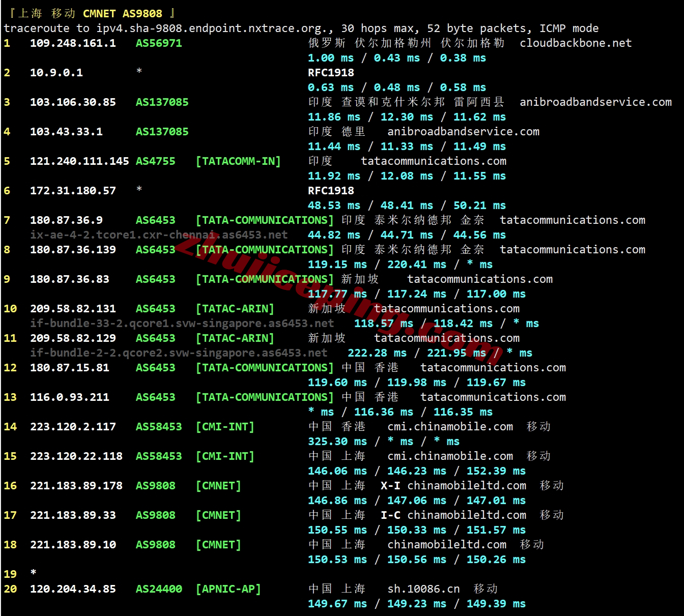Viewport: 684px width, 616px height.
Task: Click IP 180.87.36.9 at hop 7
Action: pyautogui.click(x=66, y=220)
